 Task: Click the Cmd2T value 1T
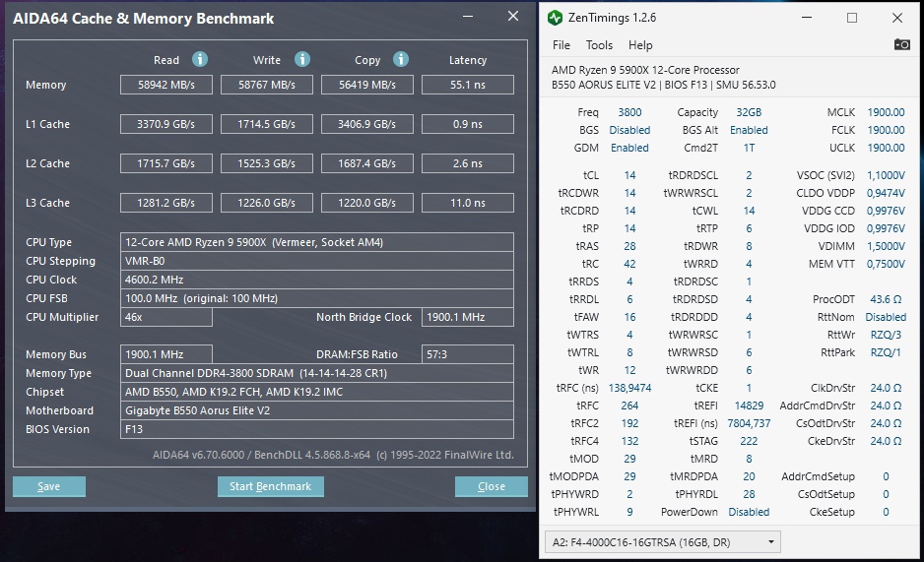tap(749, 148)
